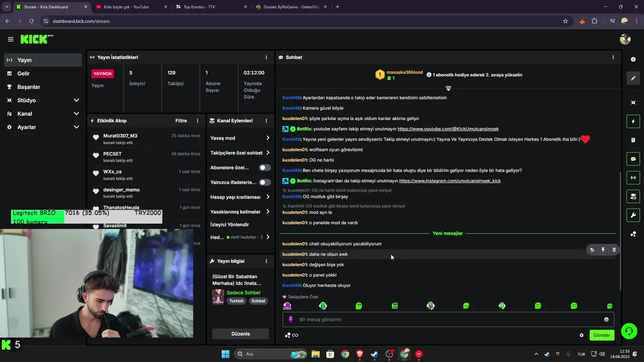Toggle the wrench tools panel icon in right sidebar
Image resolution: width=644 pixels, height=362 pixels.
point(633,215)
